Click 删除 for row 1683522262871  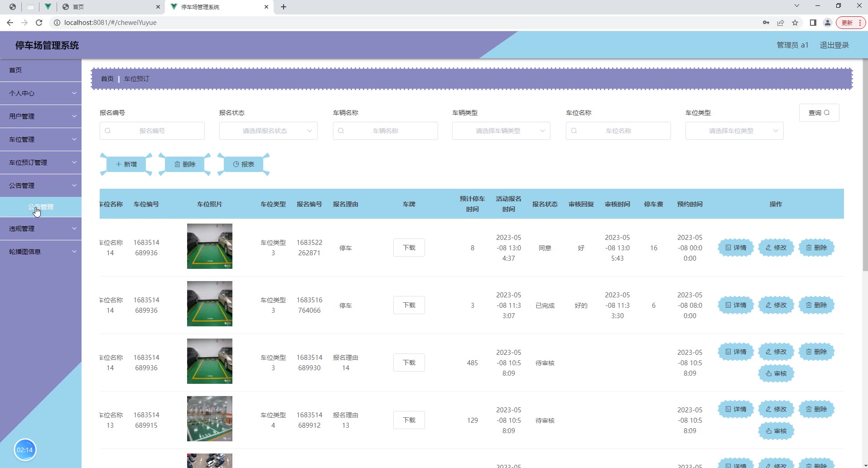click(x=816, y=248)
